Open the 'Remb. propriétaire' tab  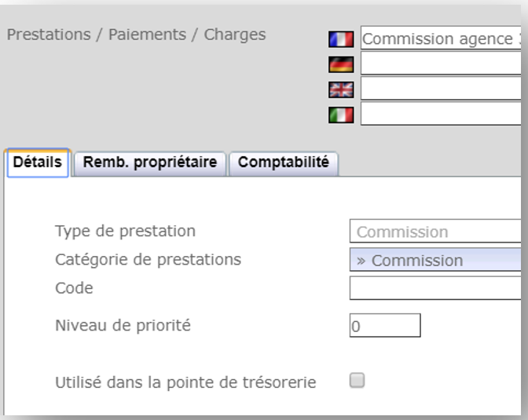149,163
